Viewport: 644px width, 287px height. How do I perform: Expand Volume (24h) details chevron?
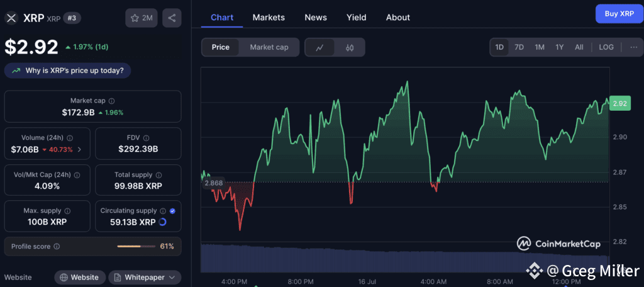click(x=79, y=150)
